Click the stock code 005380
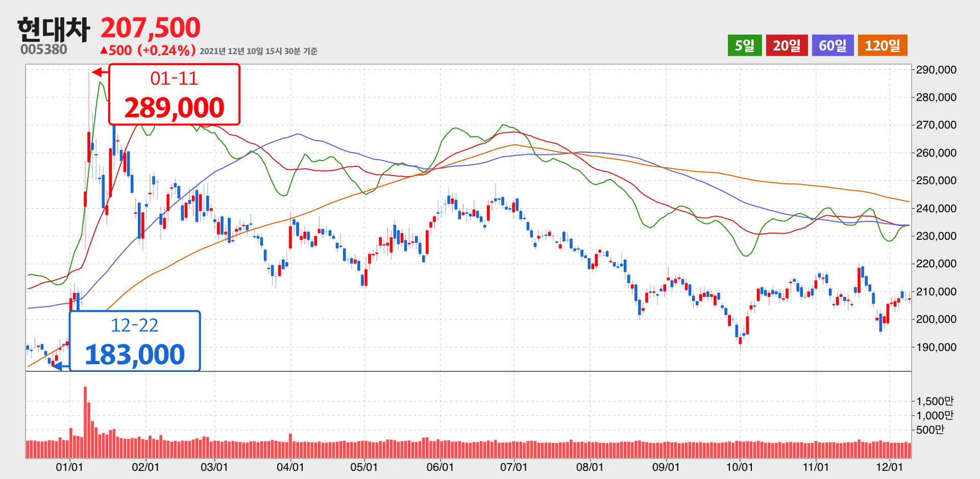Viewport: 980px width, 479px height. click(44, 49)
